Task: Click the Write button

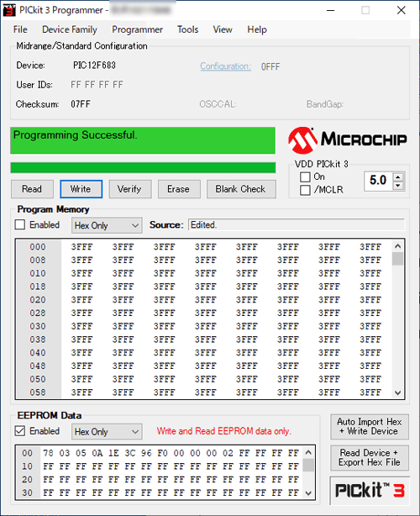Action: click(81, 189)
